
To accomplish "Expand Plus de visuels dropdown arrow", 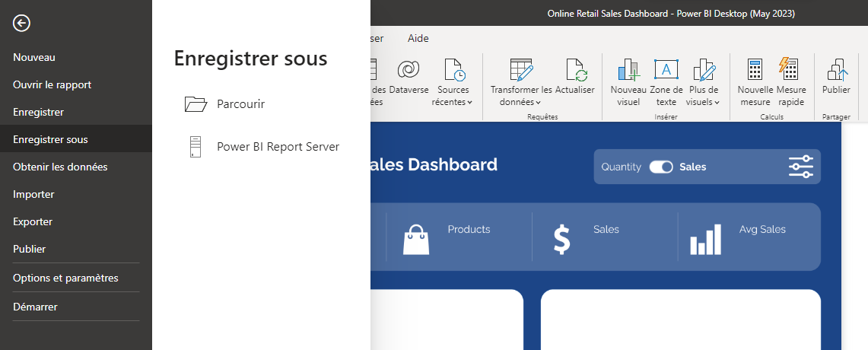I will [x=717, y=103].
